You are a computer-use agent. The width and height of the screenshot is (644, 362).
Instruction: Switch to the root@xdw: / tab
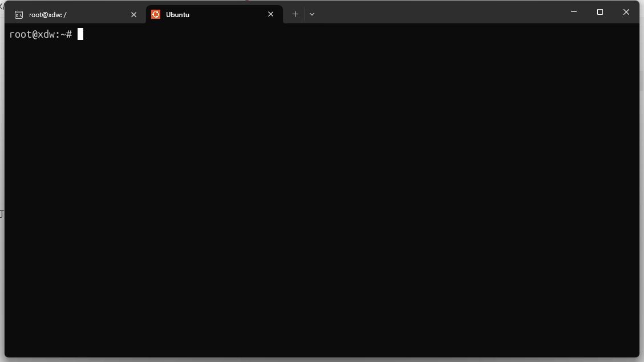tap(76, 14)
